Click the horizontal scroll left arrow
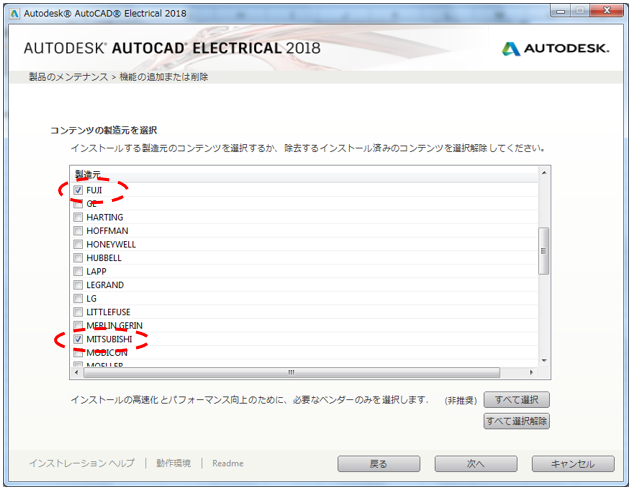Viewport: 631px width, 490px height. [x=76, y=373]
